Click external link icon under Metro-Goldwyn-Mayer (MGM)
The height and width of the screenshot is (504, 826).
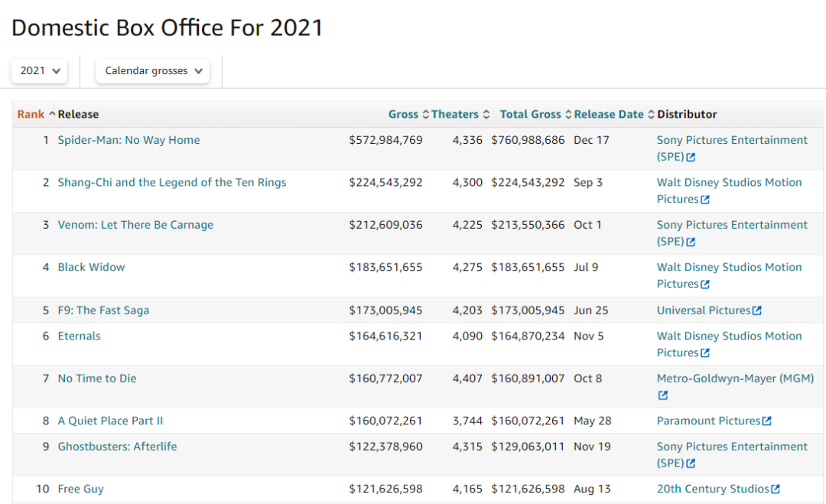[663, 395]
